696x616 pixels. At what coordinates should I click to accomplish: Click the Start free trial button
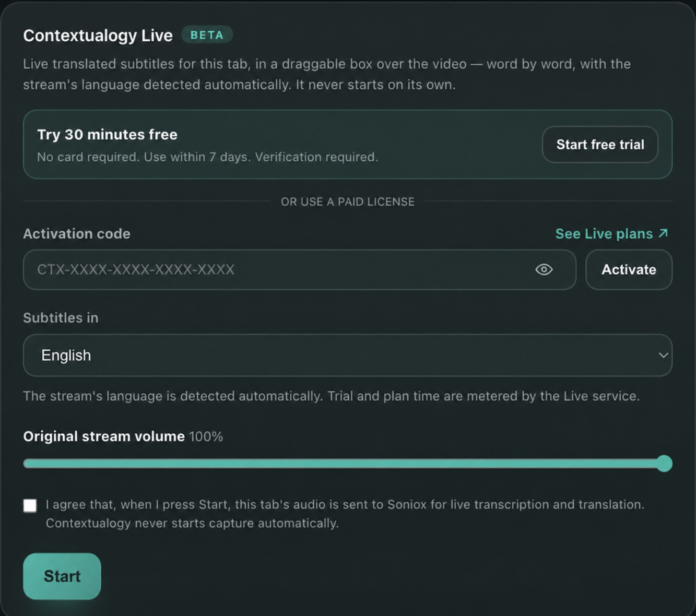pos(600,145)
